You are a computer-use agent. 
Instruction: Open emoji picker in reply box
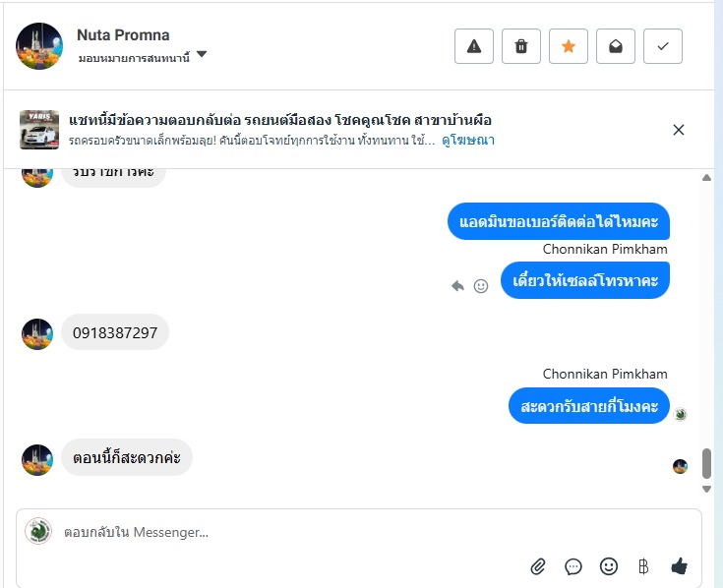coord(609,566)
